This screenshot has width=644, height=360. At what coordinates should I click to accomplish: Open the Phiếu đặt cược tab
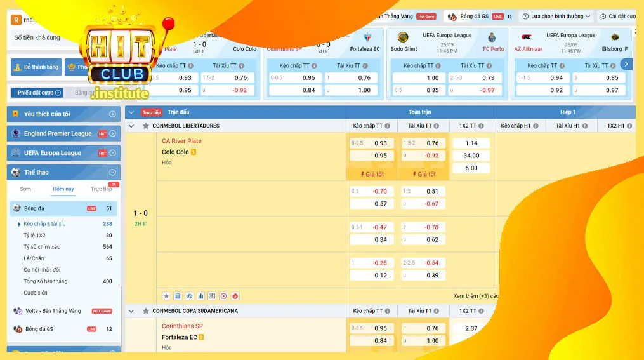[x=39, y=93]
